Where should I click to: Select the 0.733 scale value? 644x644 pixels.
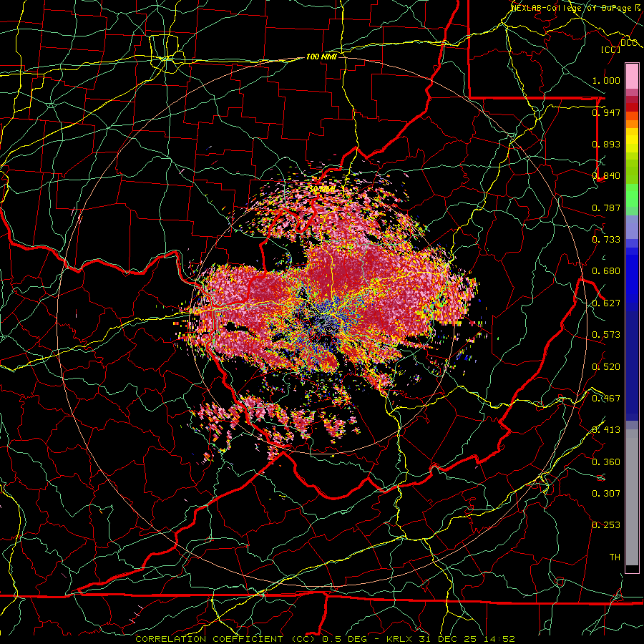606,239
